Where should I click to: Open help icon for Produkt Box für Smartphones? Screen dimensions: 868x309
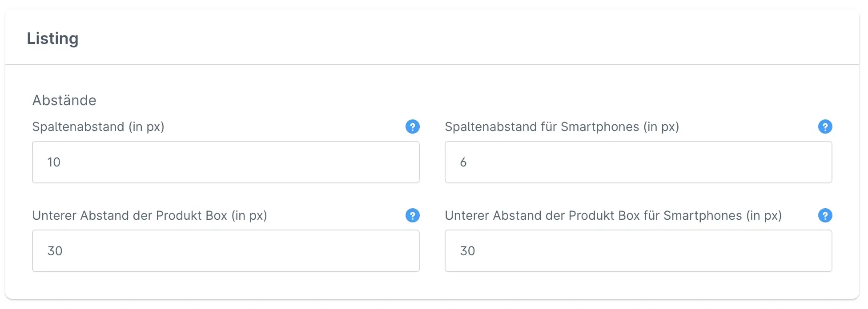click(825, 215)
